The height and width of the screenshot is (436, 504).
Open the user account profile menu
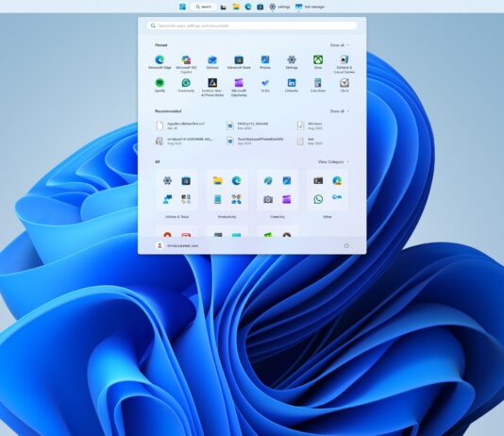tap(176, 245)
